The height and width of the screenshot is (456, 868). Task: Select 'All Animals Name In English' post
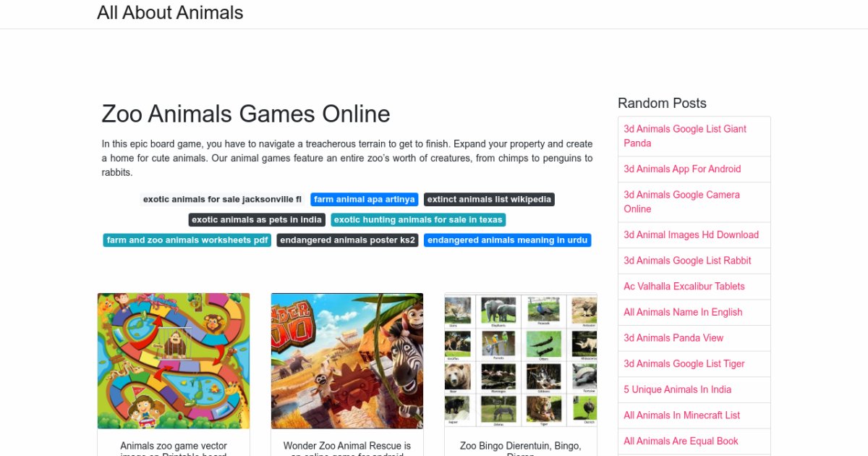pyautogui.click(x=684, y=312)
